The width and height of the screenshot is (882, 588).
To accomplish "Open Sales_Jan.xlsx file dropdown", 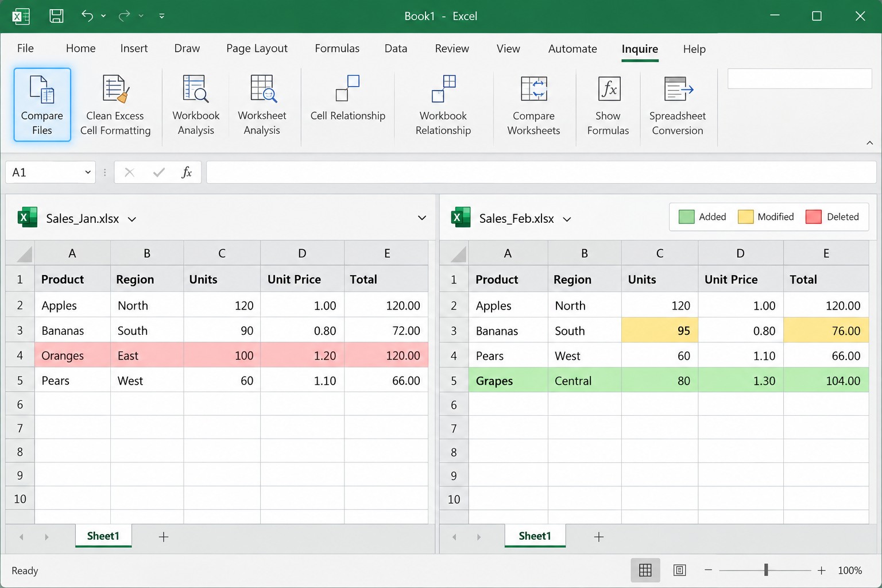I will (x=132, y=219).
